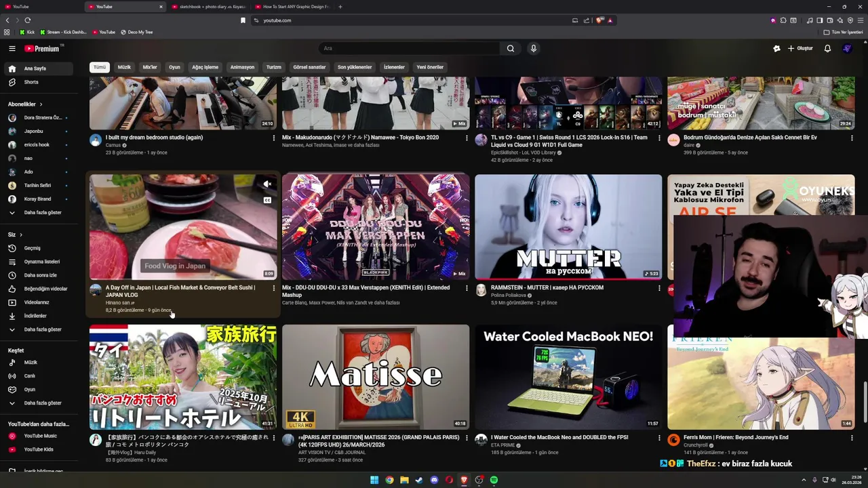Viewport: 868px width, 488px height.
Task: Open YouTube Kids link in sidebar
Action: (39, 449)
